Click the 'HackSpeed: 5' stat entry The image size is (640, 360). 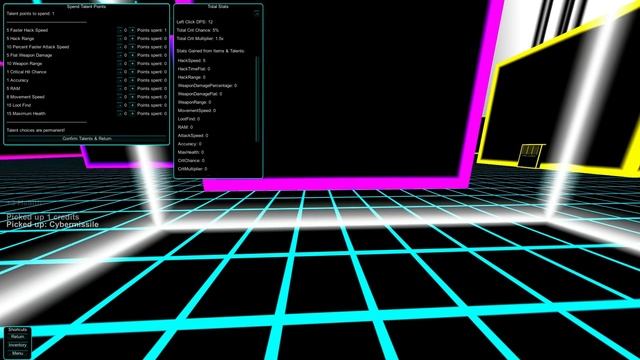click(x=192, y=60)
